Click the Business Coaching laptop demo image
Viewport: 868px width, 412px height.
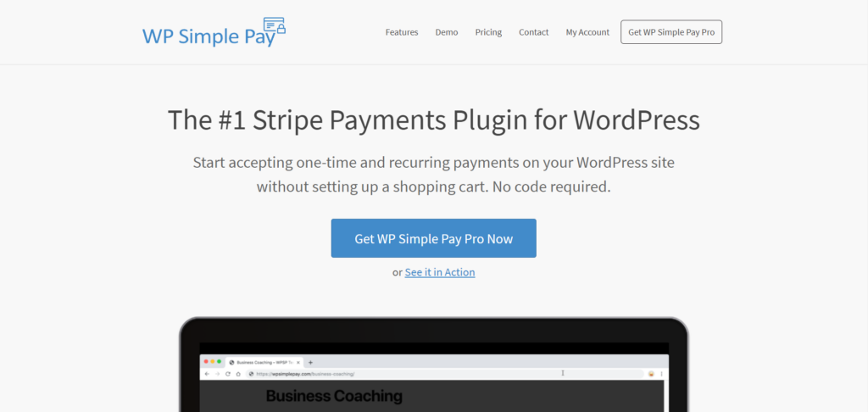point(433,365)
